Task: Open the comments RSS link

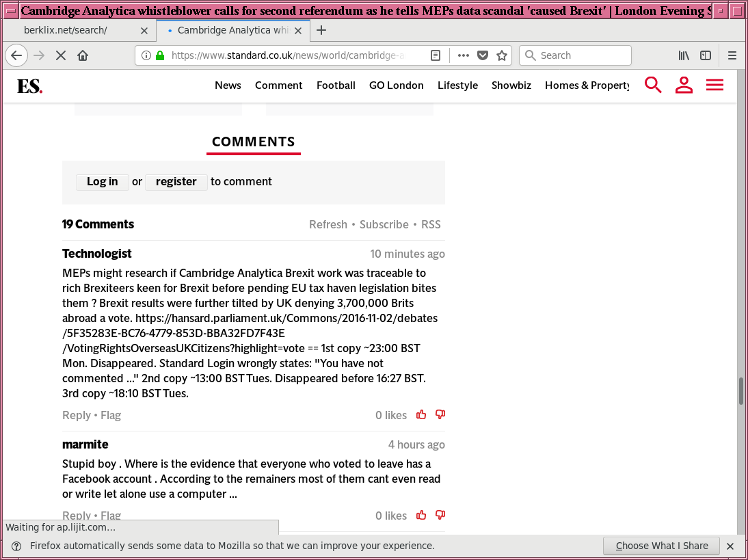Action: 431,225
